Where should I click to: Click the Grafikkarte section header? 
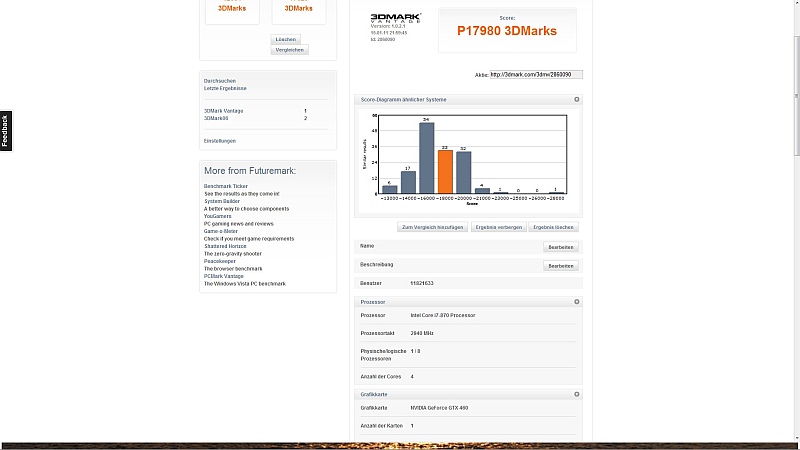point(468,394)
